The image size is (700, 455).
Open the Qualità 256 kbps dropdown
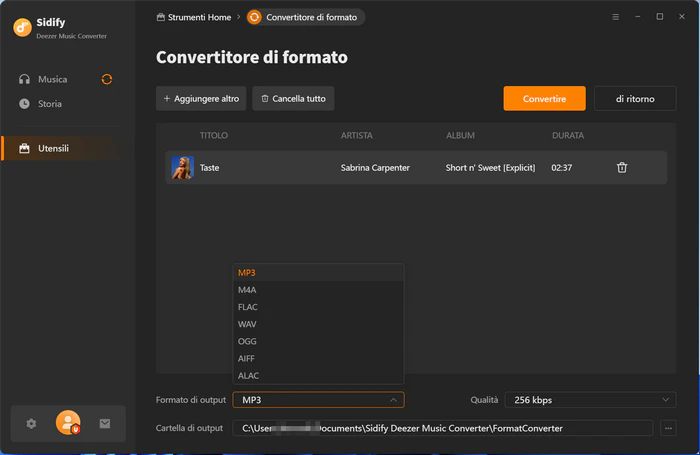590,400
